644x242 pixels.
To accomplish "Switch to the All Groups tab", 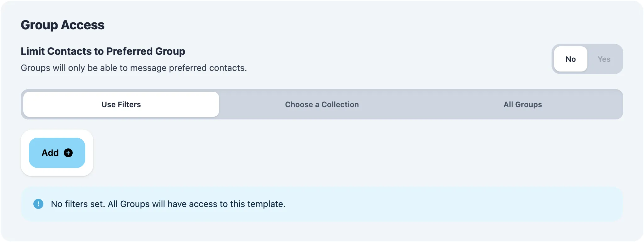I will tap(523, 104).
